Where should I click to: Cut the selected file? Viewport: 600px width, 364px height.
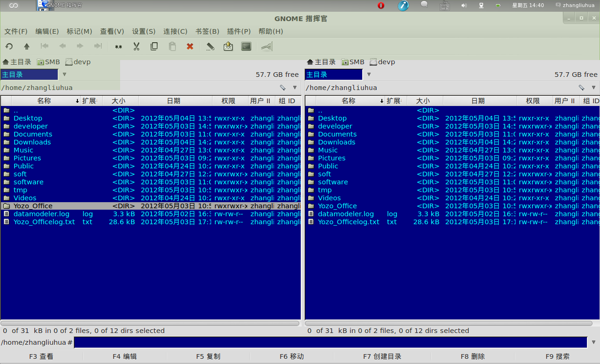[x=136, y=46]
